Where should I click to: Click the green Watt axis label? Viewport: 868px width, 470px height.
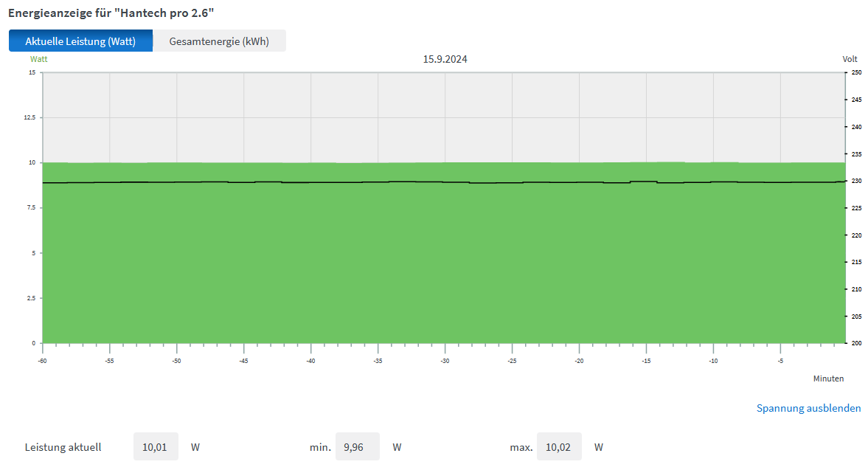pyautogui.click(x=38, y=59)
